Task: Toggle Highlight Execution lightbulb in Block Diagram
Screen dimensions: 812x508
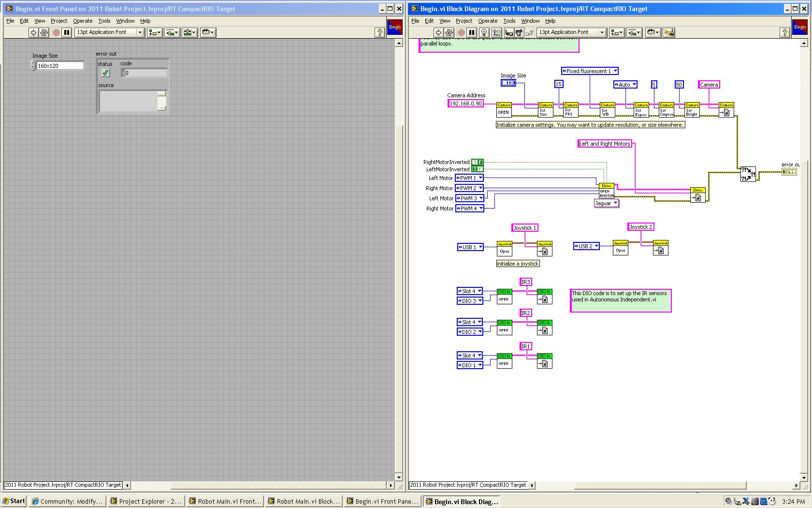Action: coord(484,32)
